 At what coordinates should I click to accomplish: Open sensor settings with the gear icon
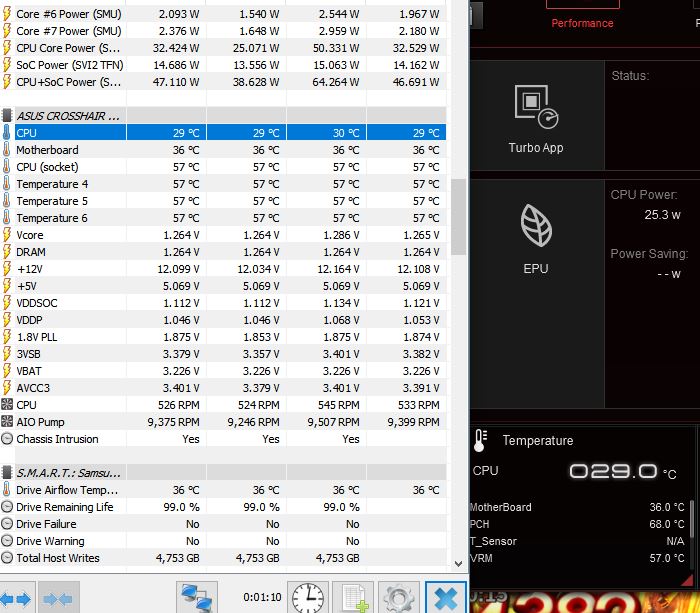399,598
